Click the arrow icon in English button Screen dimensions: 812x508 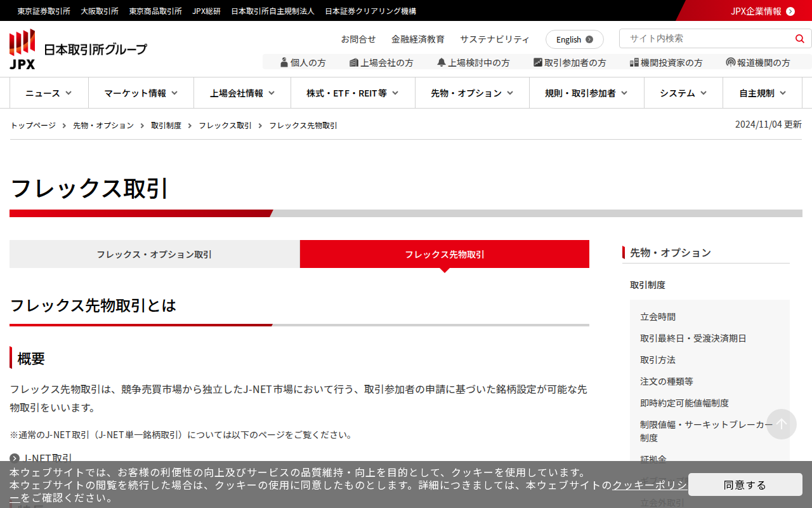point(589,39)
